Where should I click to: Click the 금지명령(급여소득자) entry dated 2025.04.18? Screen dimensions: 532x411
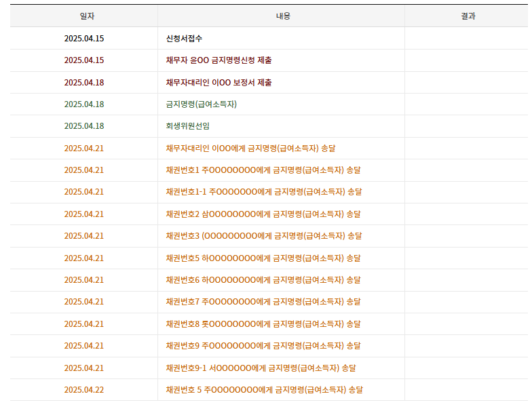(201, 104)
